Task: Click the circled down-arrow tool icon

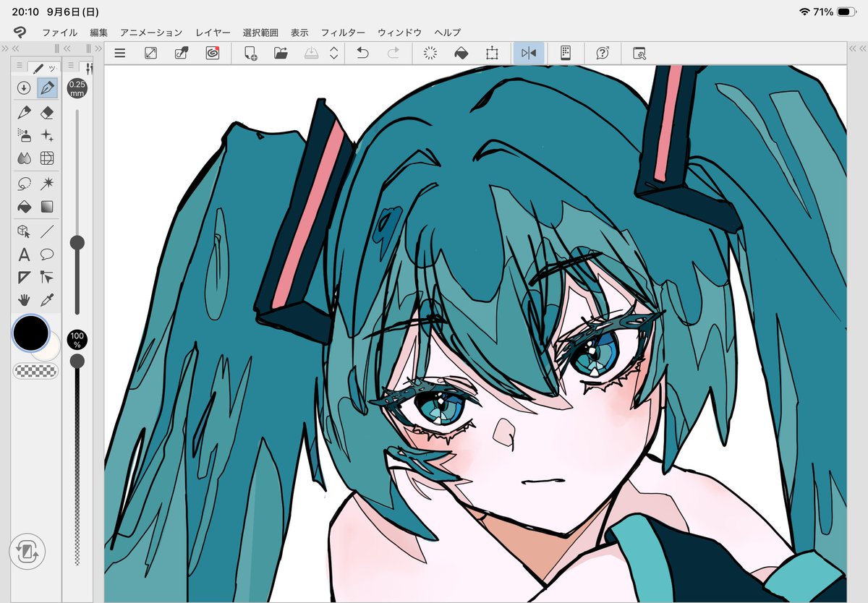Action: click(x=24, y=88)
